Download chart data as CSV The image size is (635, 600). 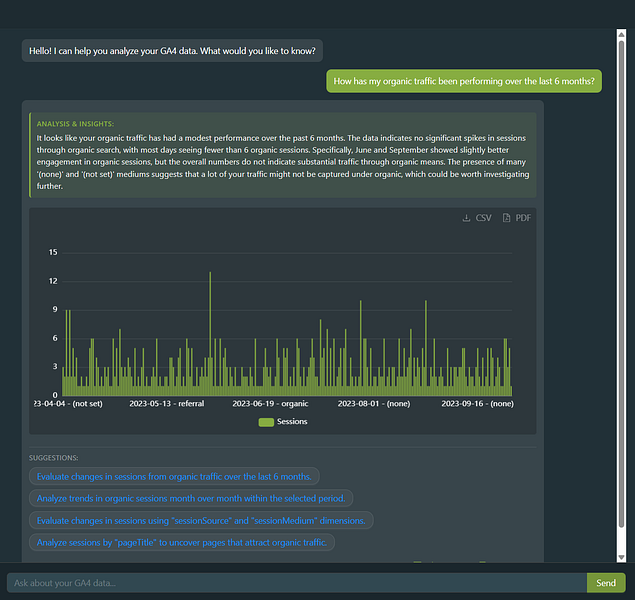pyautogui.click(x=477, y=218)
